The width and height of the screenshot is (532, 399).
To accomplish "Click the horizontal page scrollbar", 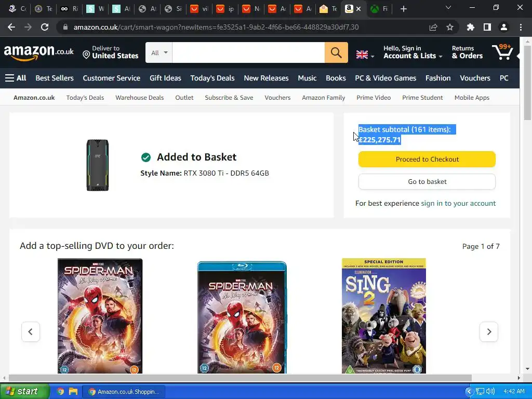I will coord(240,378).
